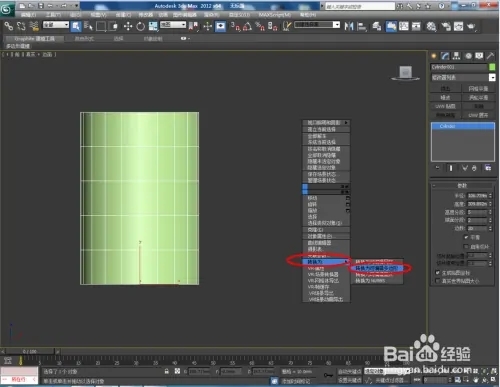The width and height of the screenshot is (500, 387).
Task: Select Convert to Editable Poly submenu item
Action: click(x=377, y=268)
